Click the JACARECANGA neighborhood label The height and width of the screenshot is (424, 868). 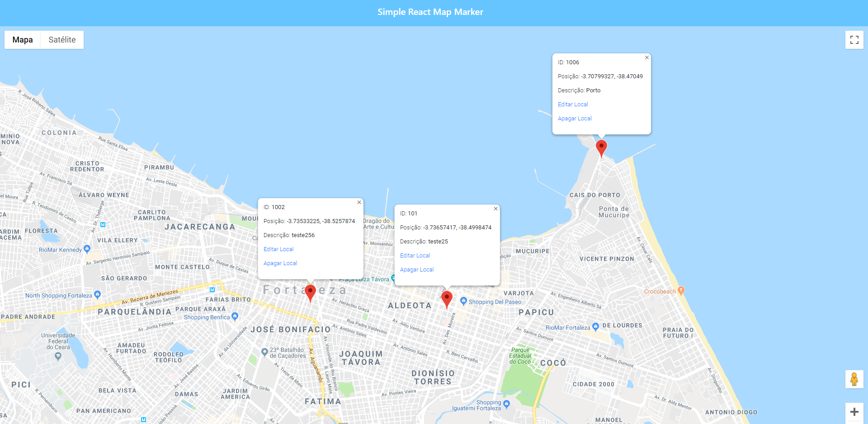[x=200, y=227]
